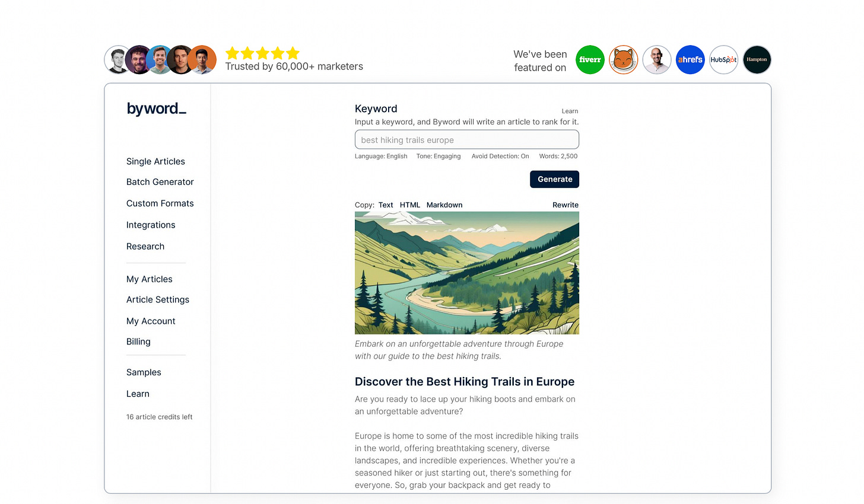Image resolution: width=864 pixels, height=504 pixels.
Task: Click the hiking trail illustration
Action: (467, 273)
